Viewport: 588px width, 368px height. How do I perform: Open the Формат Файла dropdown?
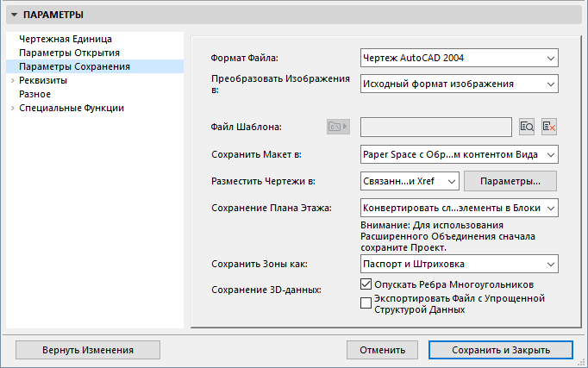[460, 59]
